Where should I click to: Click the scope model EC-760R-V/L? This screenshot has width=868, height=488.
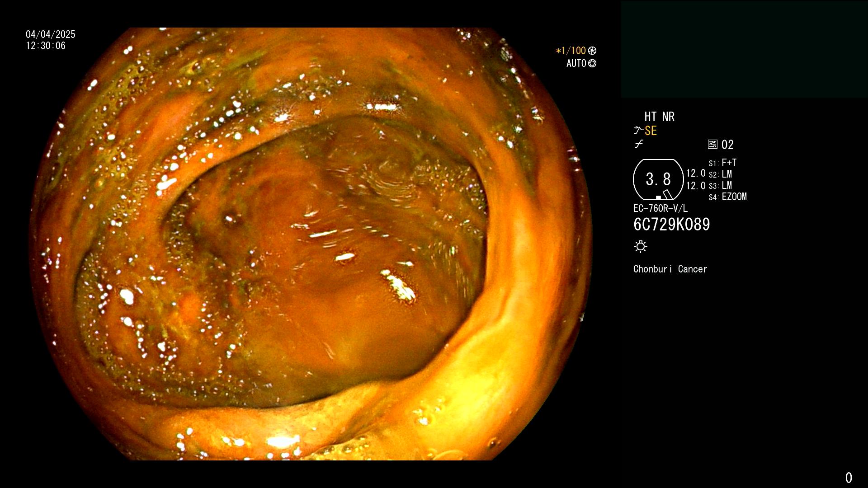[x=660, y=208]
